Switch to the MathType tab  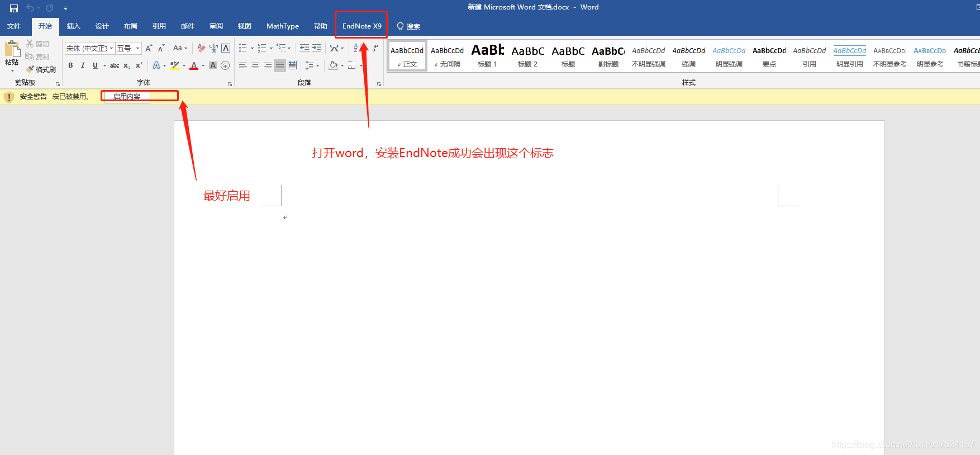pos(283,26)
